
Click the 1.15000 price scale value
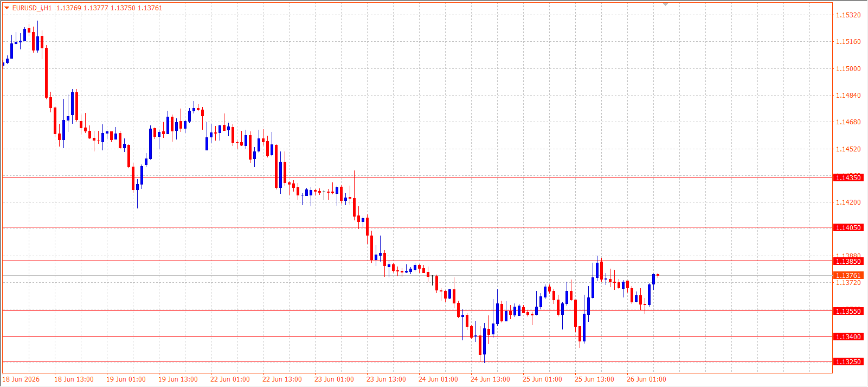848,69
